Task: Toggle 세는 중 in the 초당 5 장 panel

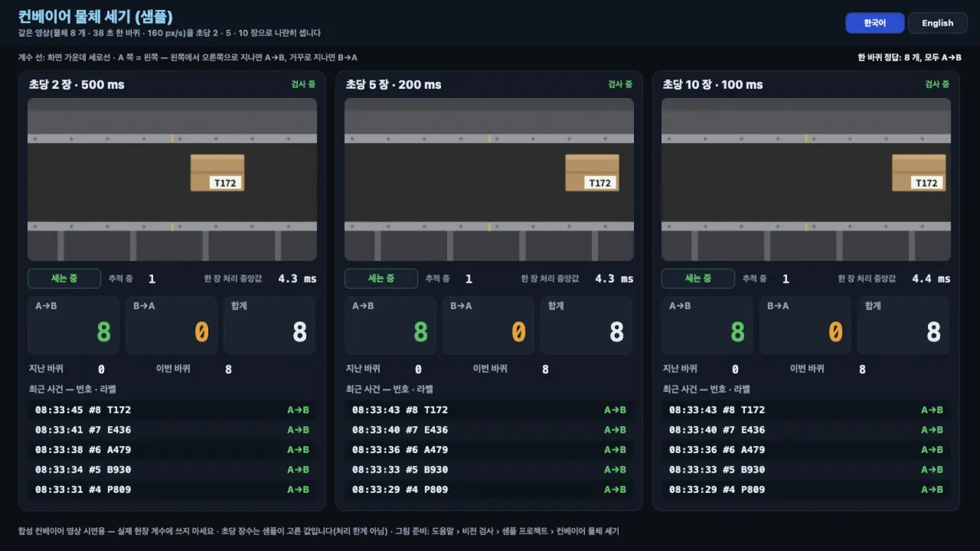Action: click(381, 279)
